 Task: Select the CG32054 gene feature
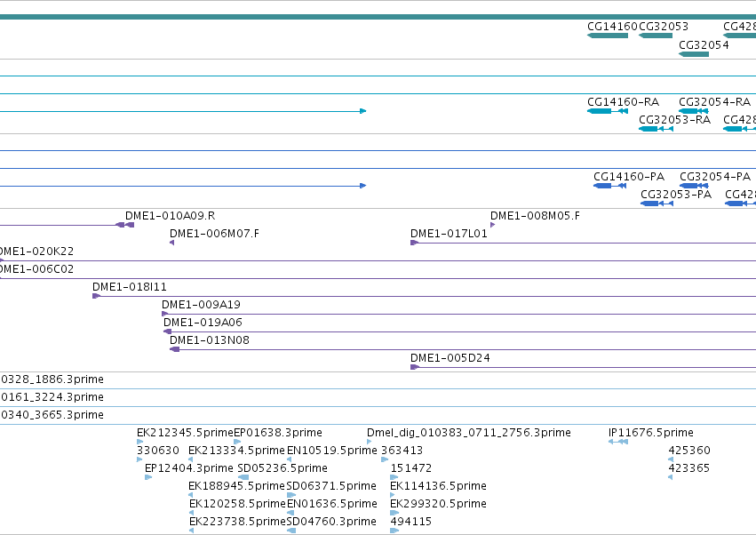click(694, 54)
